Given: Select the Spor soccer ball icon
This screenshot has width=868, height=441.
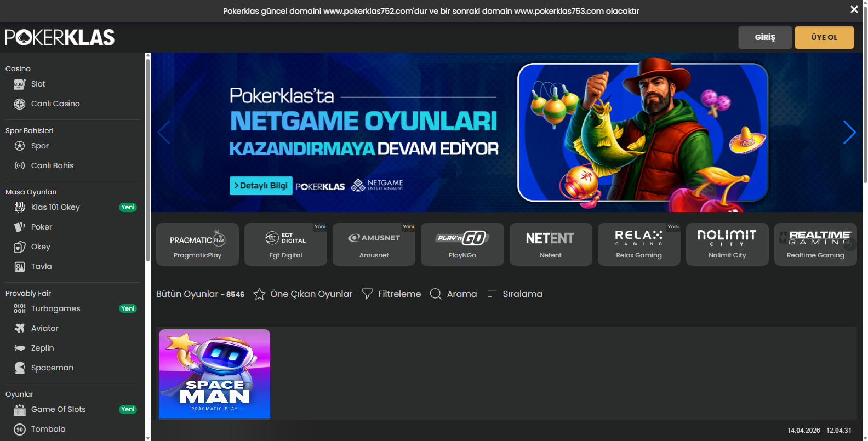Looking at the screenshot, I should (x=20, y=146).
